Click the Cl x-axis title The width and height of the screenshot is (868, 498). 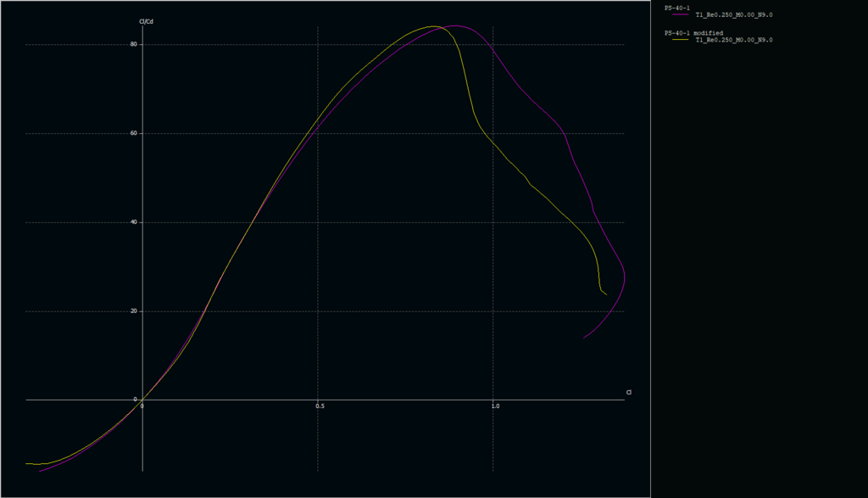click(629, 392)
